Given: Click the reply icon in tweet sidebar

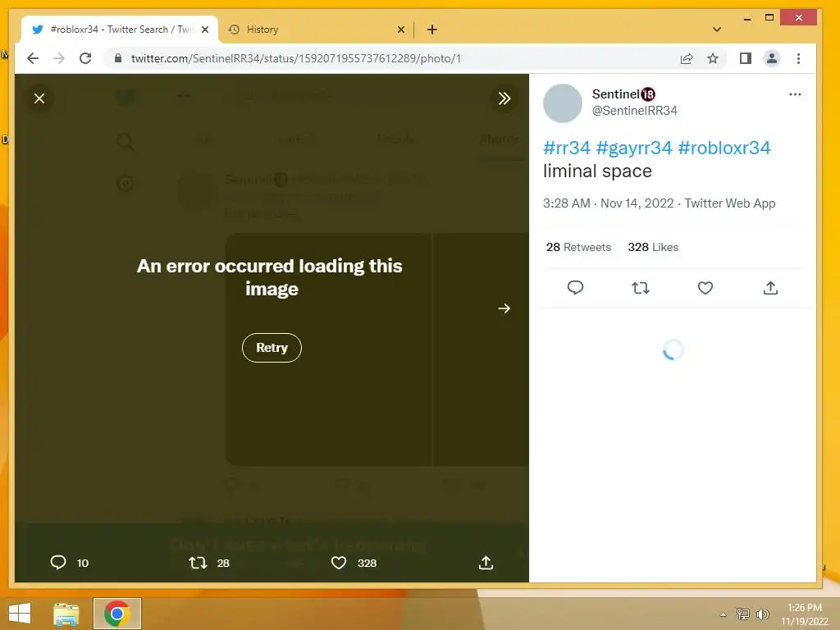Looking at the screenshot, I should [x=575, y=288].
